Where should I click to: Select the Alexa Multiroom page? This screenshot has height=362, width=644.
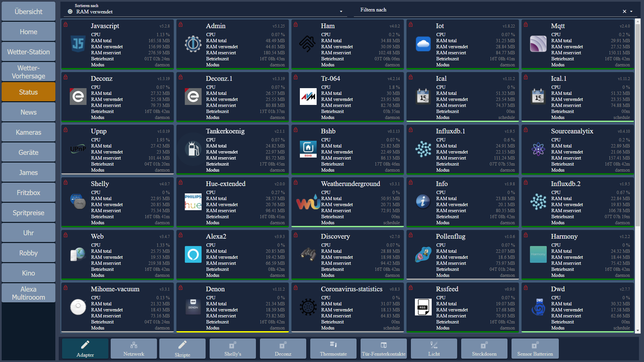tap(29, 293)
